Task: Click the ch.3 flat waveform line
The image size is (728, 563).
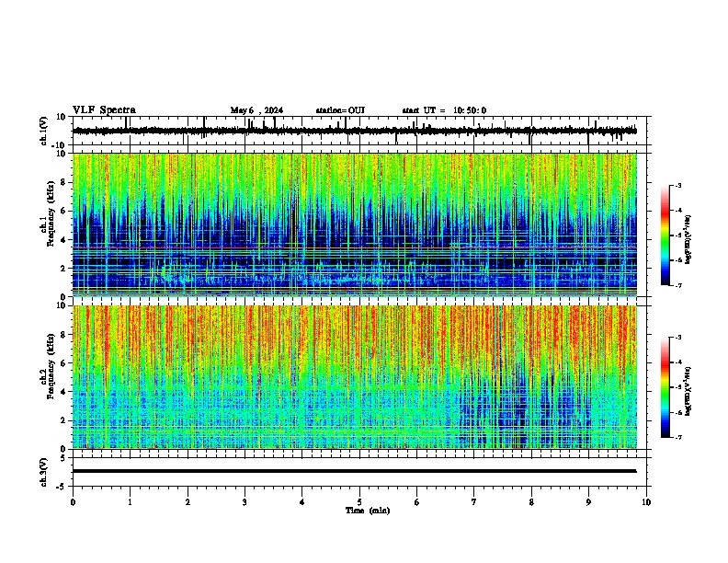Action: (x=354, y=471)
